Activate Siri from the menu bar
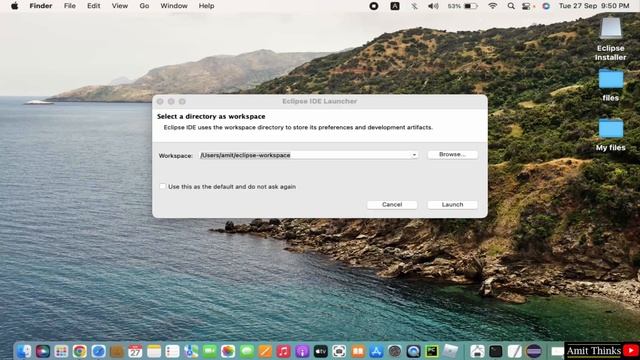 tap(546, 6)
